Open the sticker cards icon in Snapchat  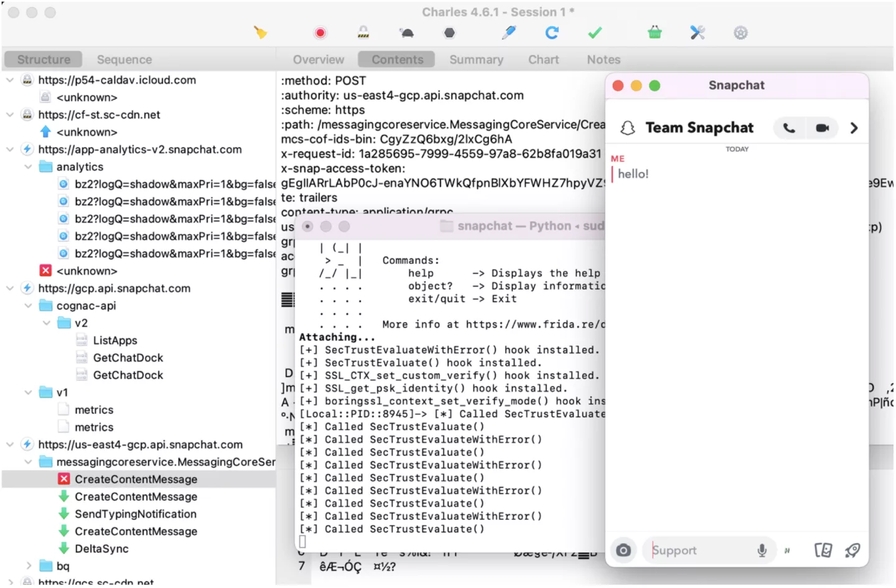tap(823, 550)
